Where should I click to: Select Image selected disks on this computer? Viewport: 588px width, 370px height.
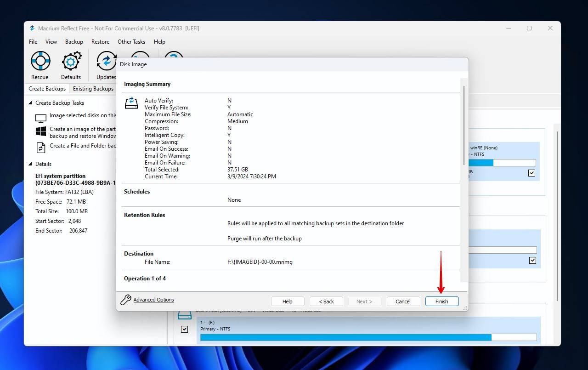click(x=83, y=115)
